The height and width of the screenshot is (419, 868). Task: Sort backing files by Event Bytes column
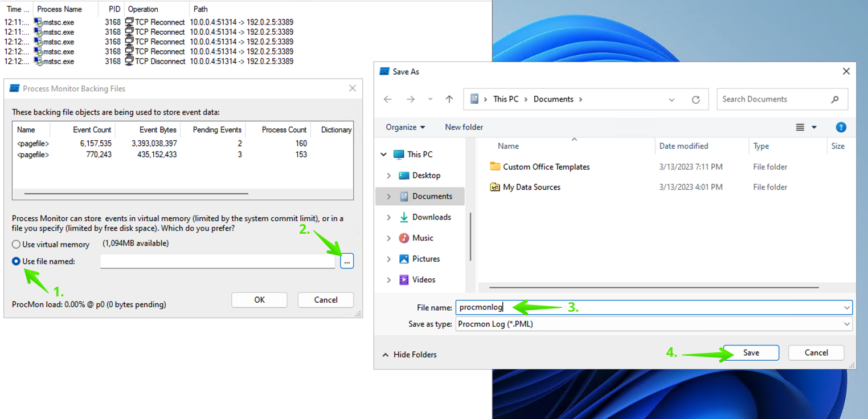pyautogui.click(x=158, y=130)
